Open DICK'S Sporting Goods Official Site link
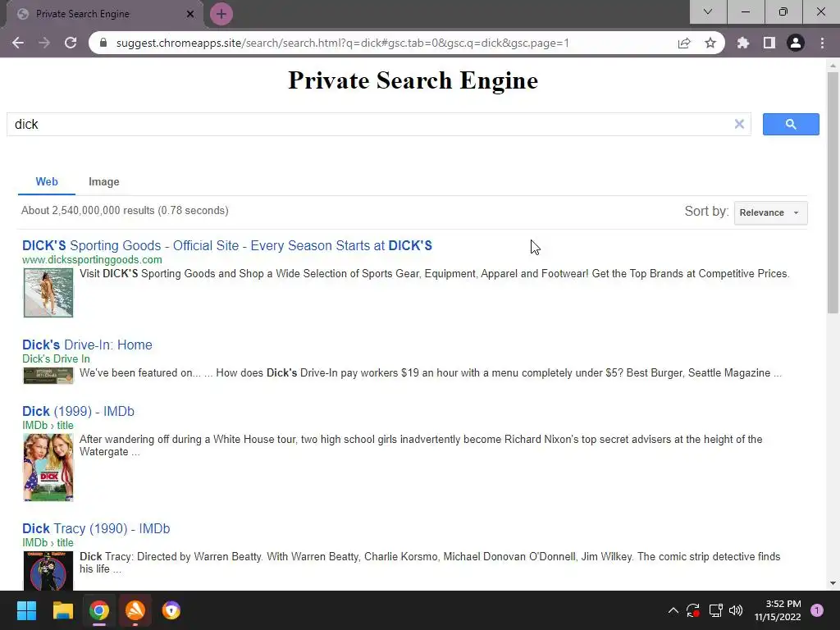 [x=227, y=245]
